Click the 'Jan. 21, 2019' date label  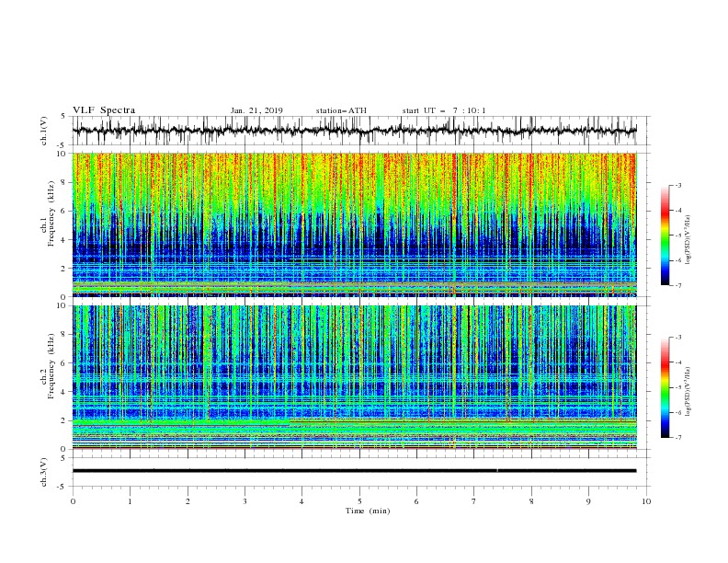click(x=256, y=110)
